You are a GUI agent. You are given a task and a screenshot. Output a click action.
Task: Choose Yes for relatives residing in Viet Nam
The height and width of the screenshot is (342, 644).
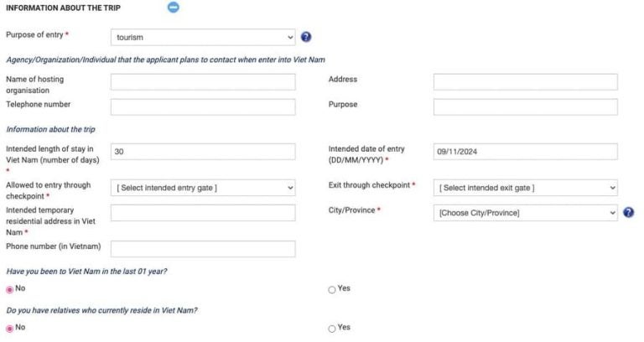pyautogui.click(x=332, y=328)
